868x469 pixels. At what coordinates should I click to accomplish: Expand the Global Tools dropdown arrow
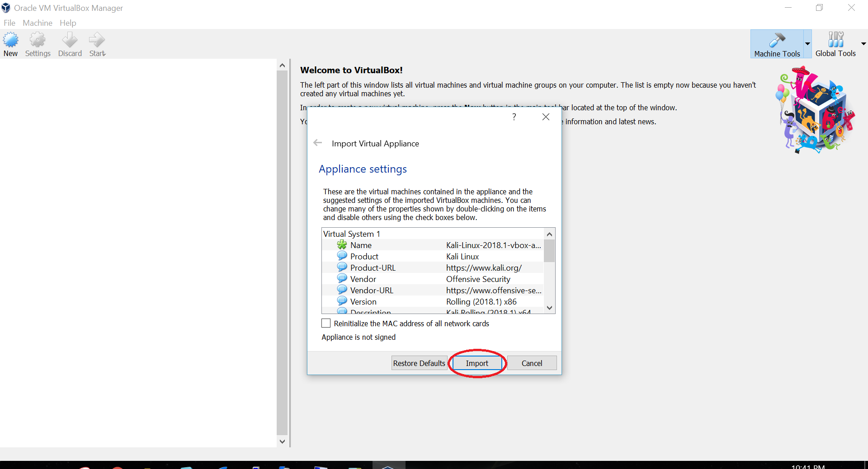863,44
